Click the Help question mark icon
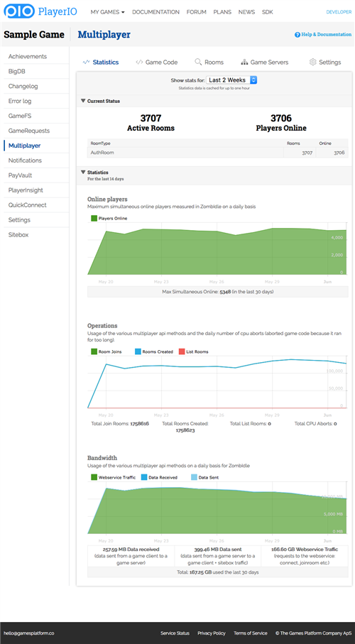The image size is (355, 644). (297, 35)
